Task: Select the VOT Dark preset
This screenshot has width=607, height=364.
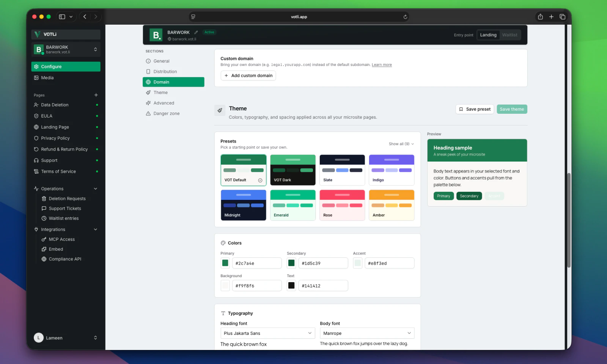Action: point(293,170)
